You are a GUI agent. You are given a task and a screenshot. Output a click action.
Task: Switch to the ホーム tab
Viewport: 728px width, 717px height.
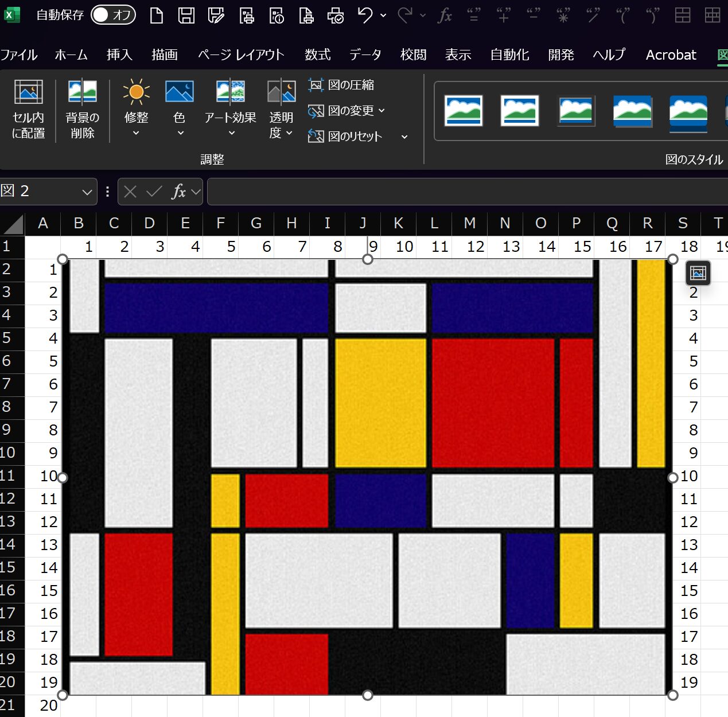coord(71,55)
